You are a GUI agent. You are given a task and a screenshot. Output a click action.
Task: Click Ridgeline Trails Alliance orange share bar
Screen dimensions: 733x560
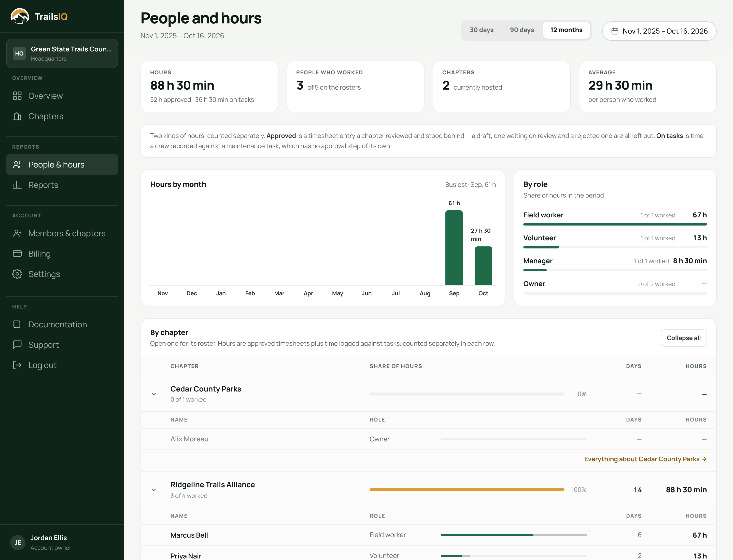click(x=467, y=490)
